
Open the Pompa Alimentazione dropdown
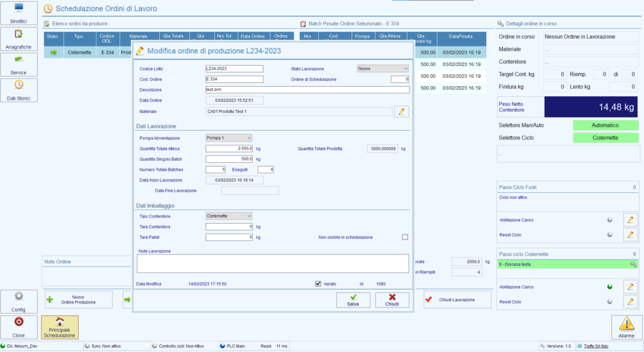229,138
